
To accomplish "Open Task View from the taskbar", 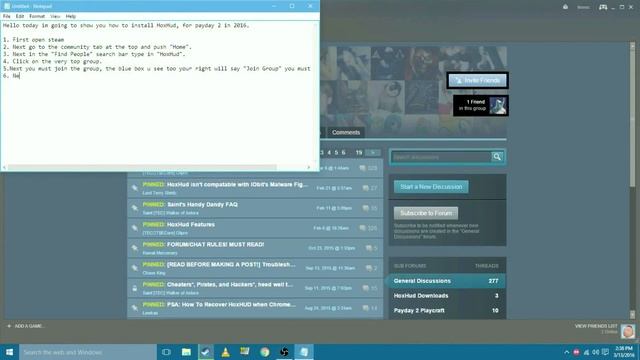I will click(x=166, y=352).
